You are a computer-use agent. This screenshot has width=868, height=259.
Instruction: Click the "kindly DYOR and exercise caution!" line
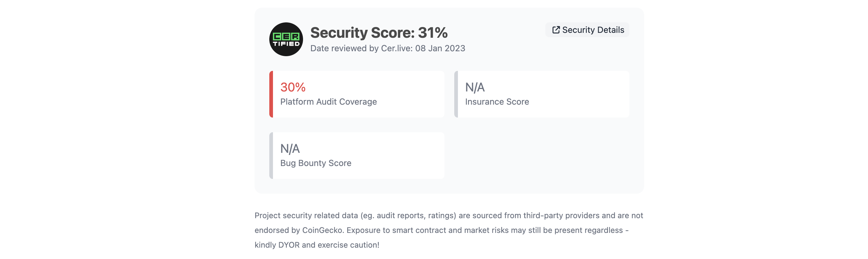click(317, 245)
